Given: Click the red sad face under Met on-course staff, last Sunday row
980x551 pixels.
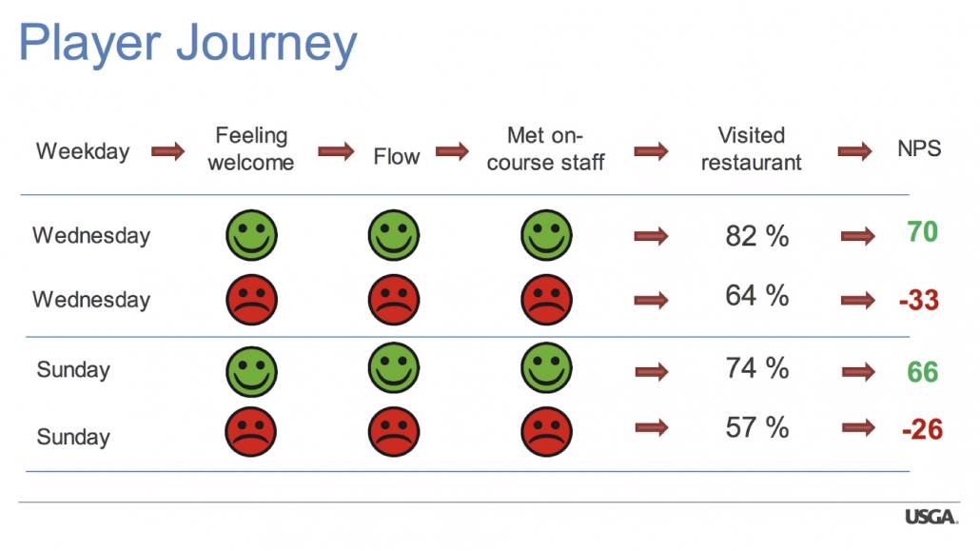Looking at the screenshot, I should (546, 431).
